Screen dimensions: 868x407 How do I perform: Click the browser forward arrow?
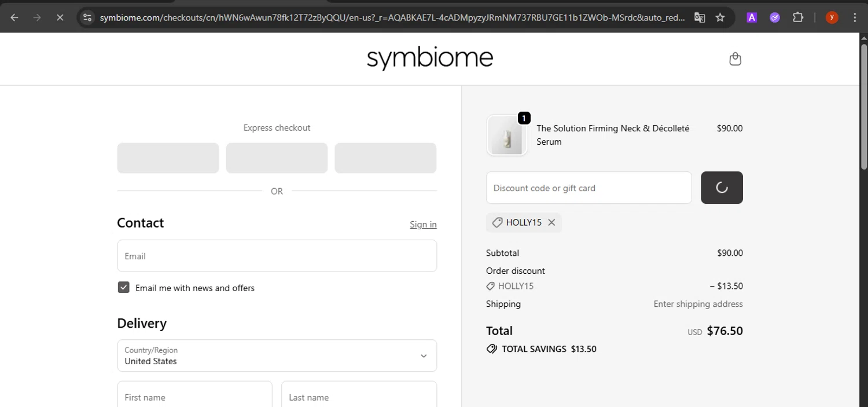pyautogui.click(x=37, y=17)
